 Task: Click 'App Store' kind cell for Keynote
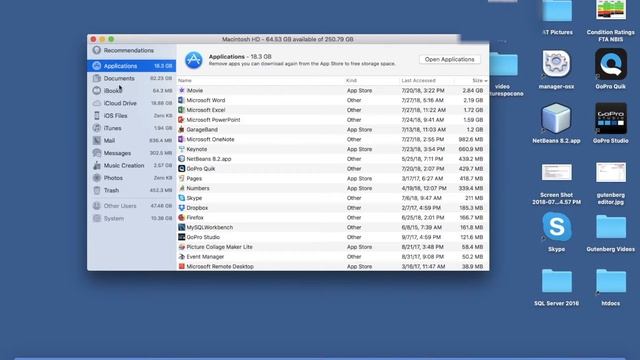[359, 149]
